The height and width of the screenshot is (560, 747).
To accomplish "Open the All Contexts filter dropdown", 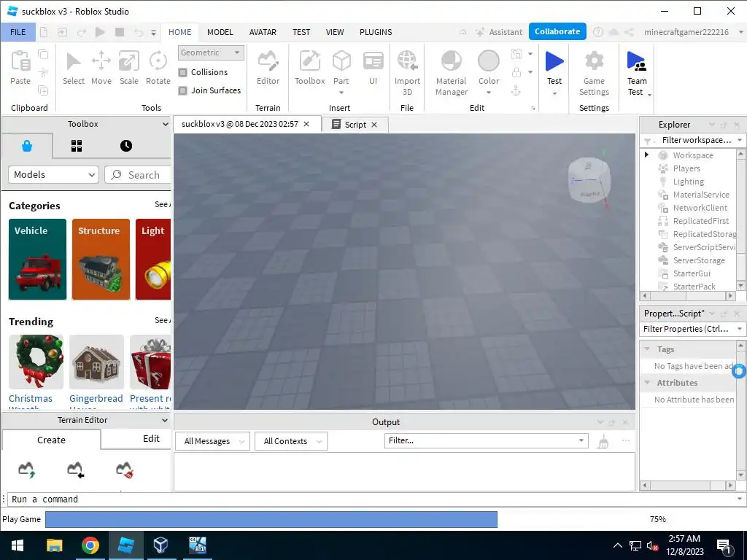I will coord(290,441).
